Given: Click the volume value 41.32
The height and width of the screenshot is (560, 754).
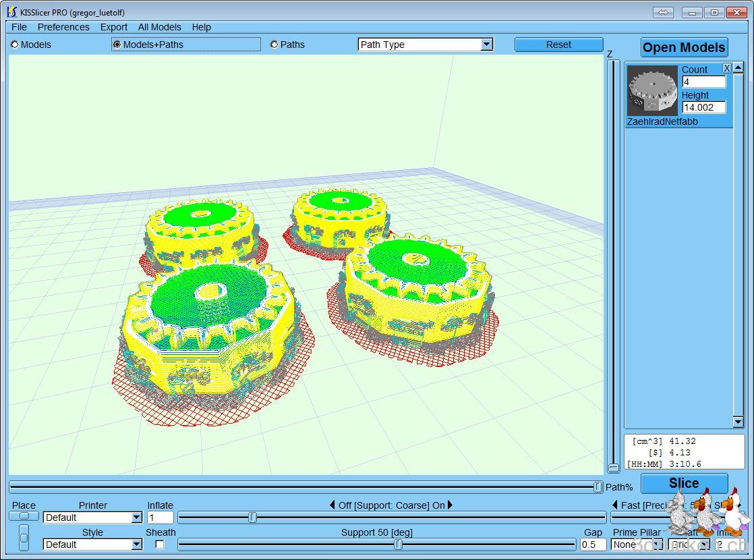Looking at the screenshot, I should click(x=683, y=441).
